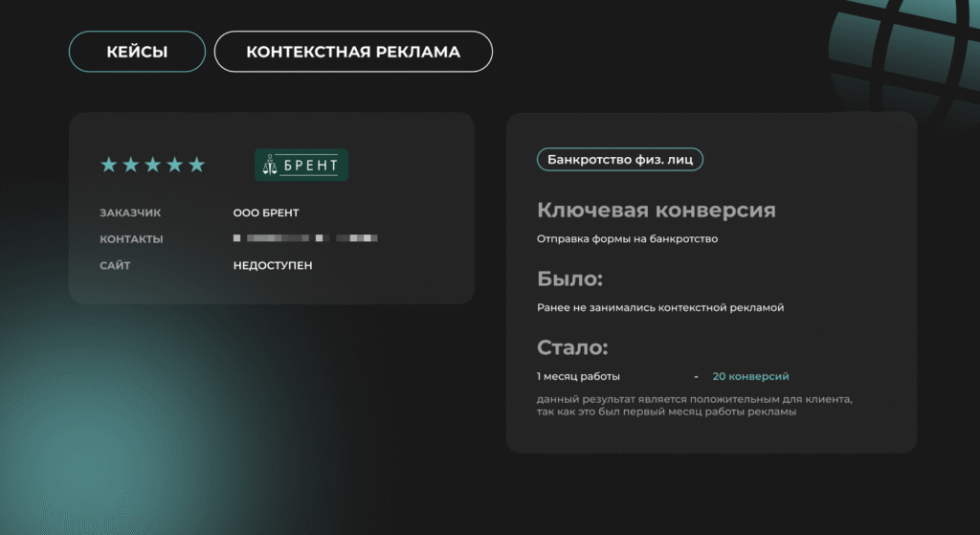The image size is (980, 535).
Task: Click the second rating star
Action: (131, 165)
